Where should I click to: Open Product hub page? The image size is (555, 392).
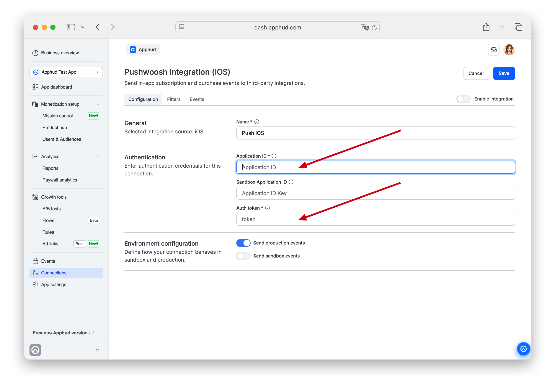tap(55, 127)
